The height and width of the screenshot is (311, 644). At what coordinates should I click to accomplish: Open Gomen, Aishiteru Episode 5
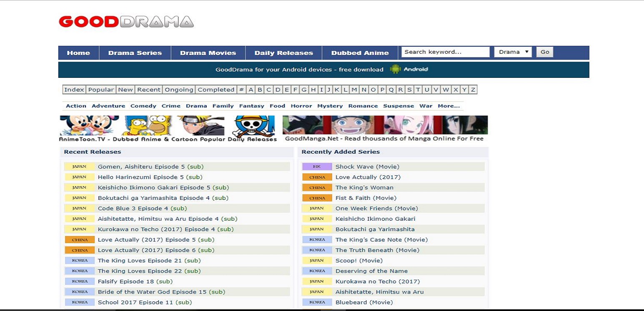(151, 167)
